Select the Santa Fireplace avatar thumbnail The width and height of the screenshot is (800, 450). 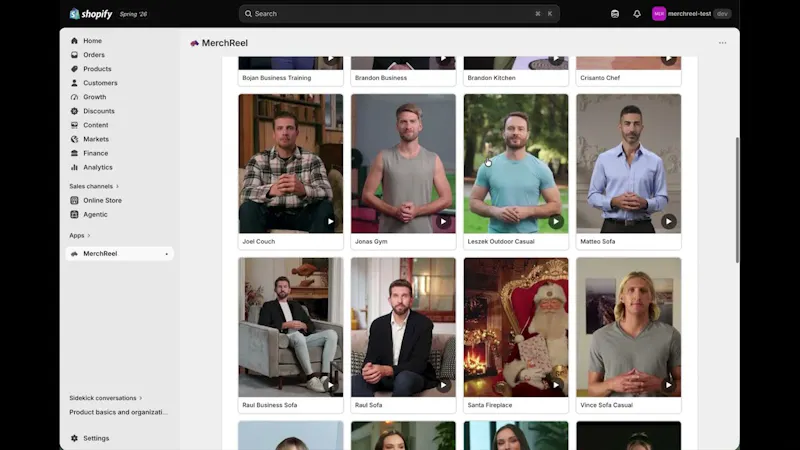click(x=516, y=327)
